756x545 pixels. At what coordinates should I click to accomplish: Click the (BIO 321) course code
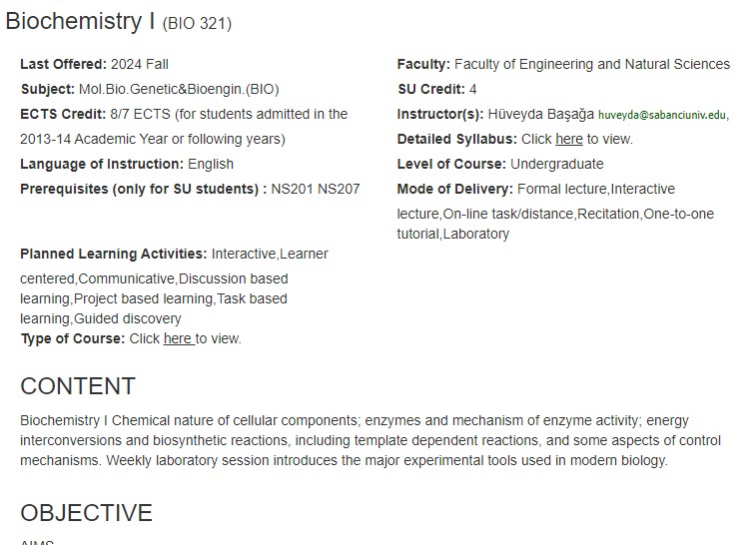[197, 23]
